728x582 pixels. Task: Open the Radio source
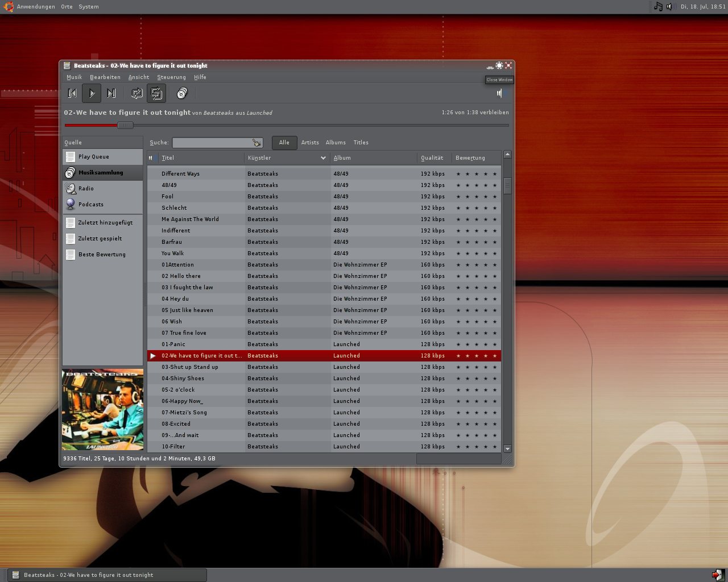pyautogui.click(x=102, y=189)
